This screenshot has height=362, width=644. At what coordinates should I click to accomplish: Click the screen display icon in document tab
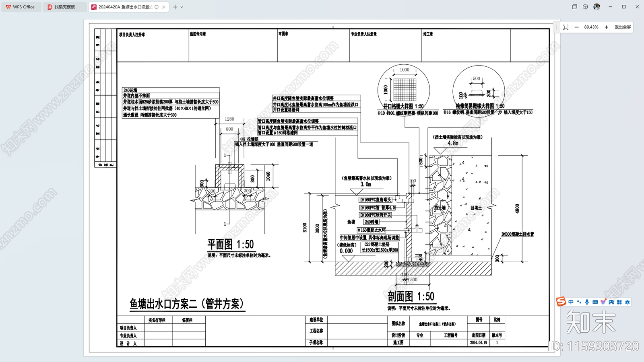tap(157, 7)
